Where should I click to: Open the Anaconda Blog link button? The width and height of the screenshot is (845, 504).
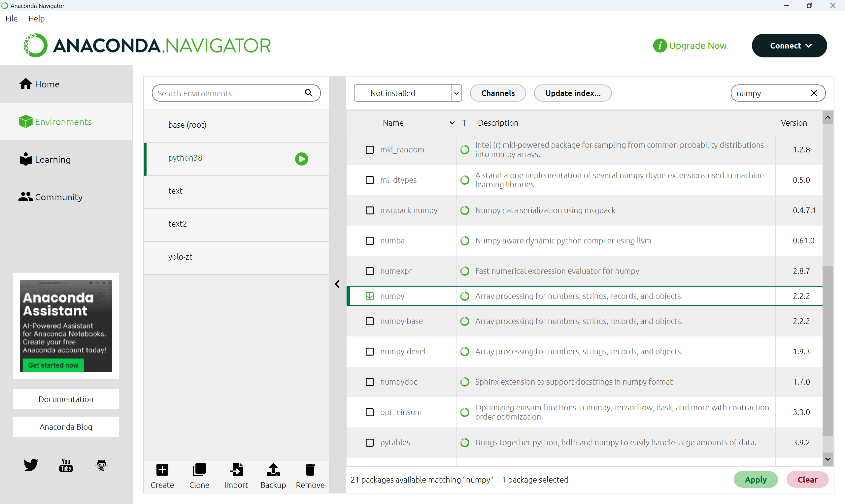(x=66, y=427)
